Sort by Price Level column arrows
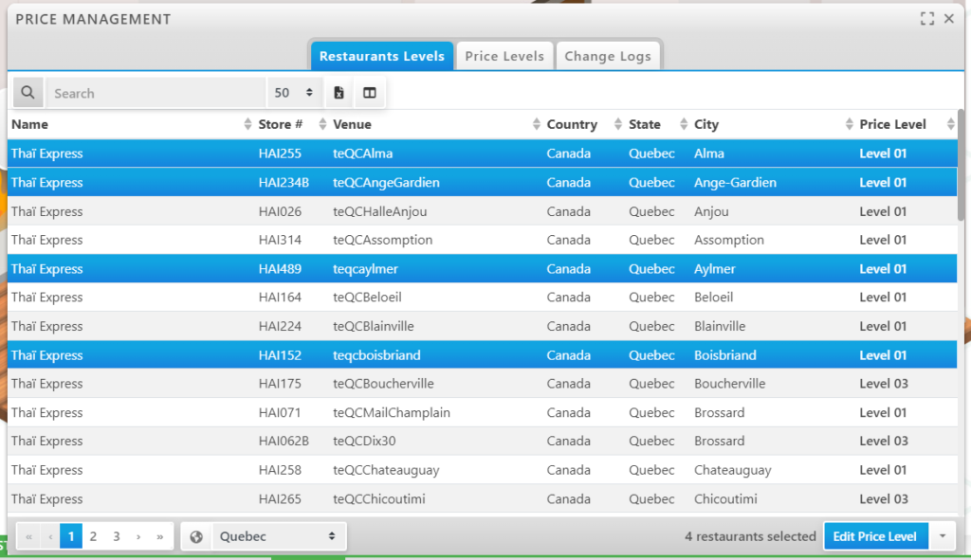This screenshot has width=971, height=560. tap(949, 124)
